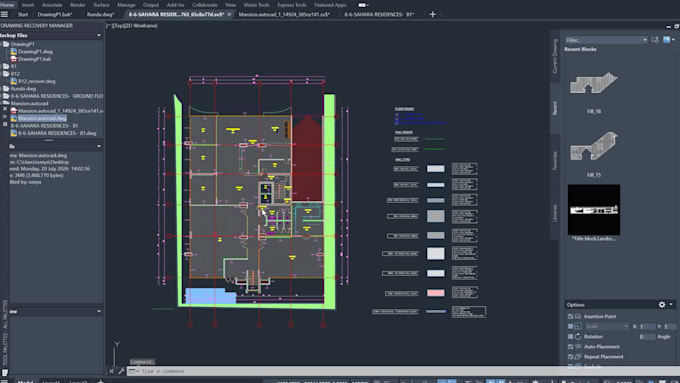Screen dimensions: 680x383
Task: Click the tool palettes icon at left edge
Action: click(x=5, y=373)
